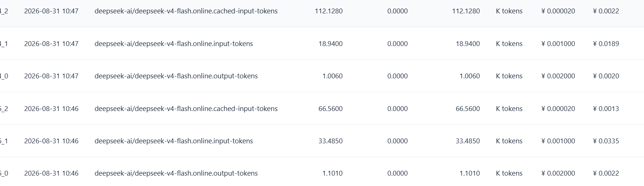This screenshot has width=644, height=186.
Task: Click the 66.5600 value beside K tokens
Action: 468,109
